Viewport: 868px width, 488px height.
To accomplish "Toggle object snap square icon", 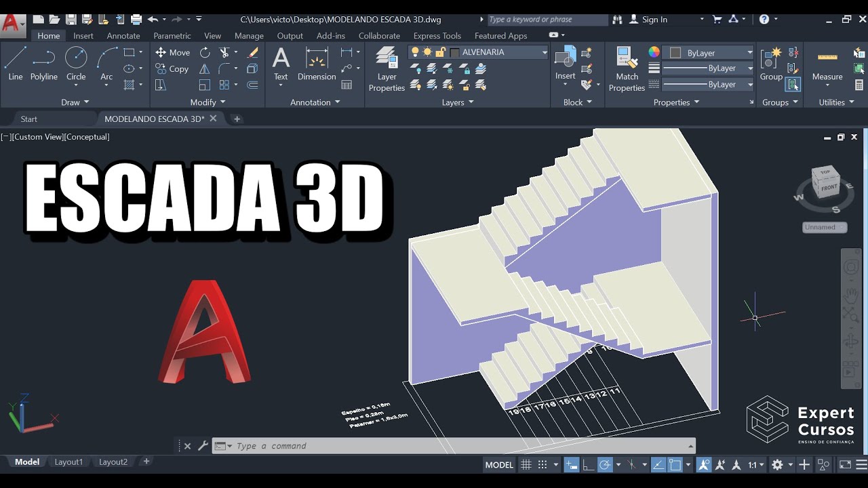I will pos(675,465).
